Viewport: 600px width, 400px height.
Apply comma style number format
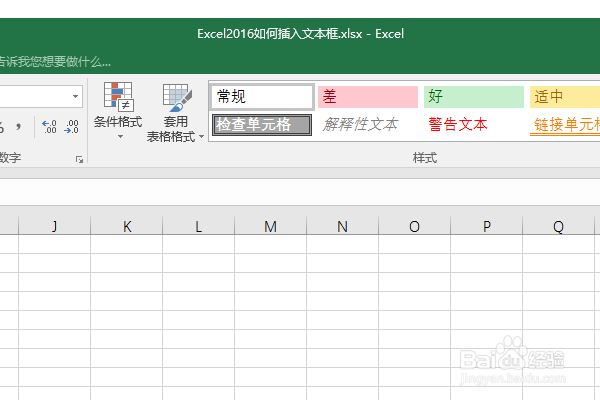point(18,127)
